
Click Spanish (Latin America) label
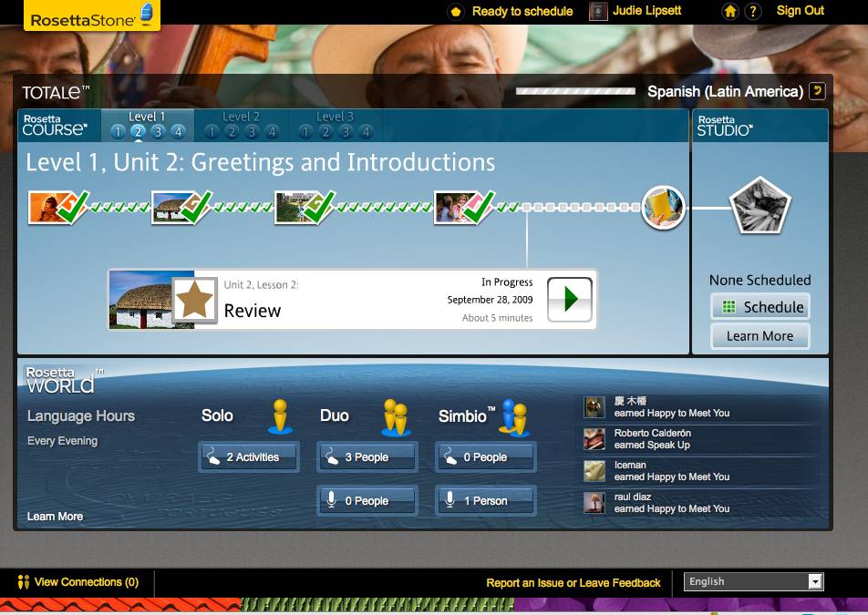tap(725, 91)
